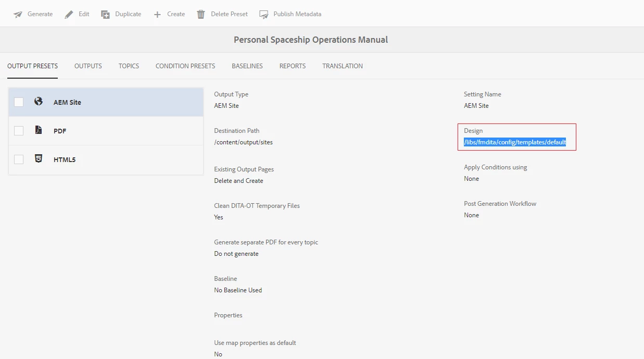Click the Publish Metadata button label
This screenshot has height=359, width=644.
click(297, 14)
